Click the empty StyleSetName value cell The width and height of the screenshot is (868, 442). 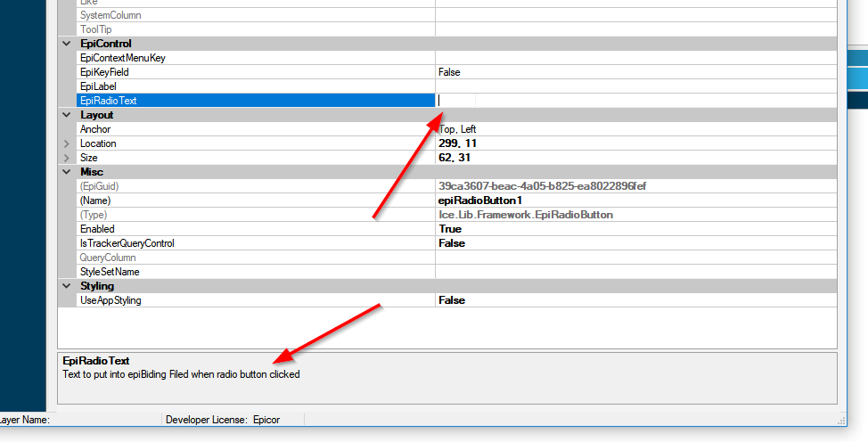tap(636, 272)
